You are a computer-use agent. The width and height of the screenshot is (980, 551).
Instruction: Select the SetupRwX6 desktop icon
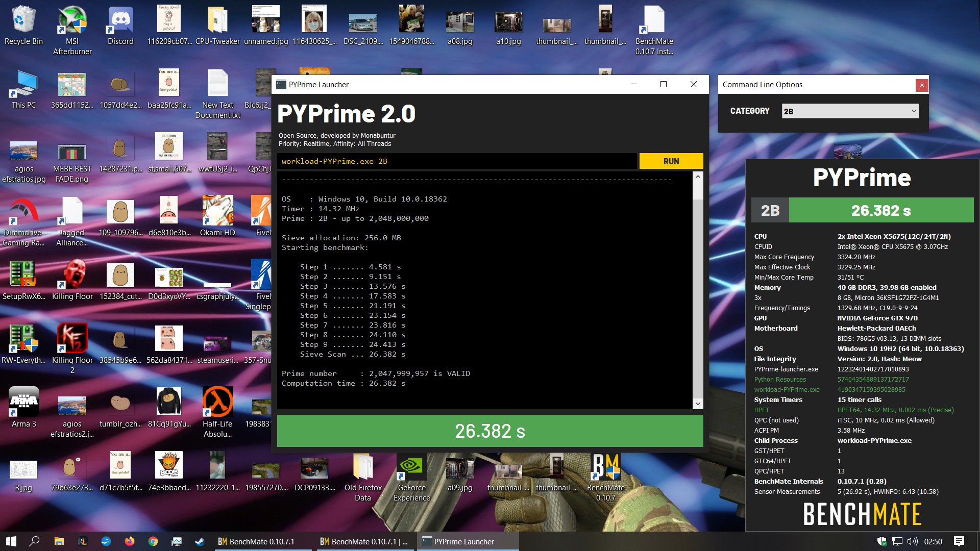tap(23, 281)
